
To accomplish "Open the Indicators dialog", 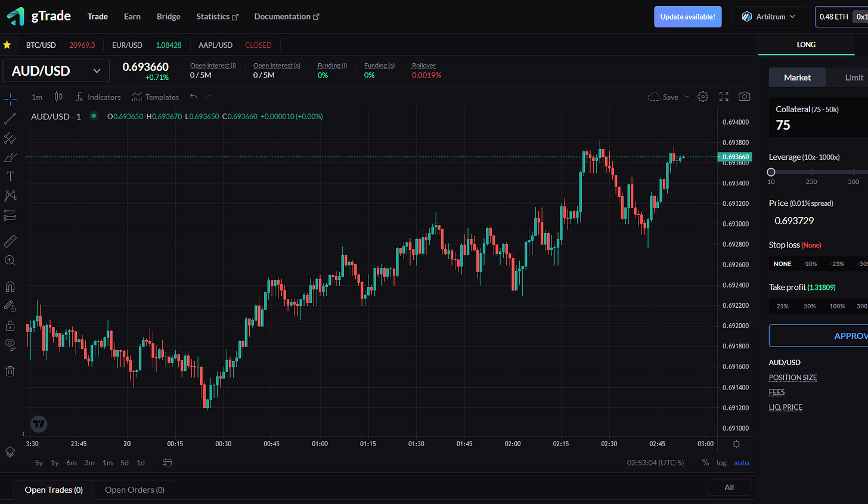I will coord(98,97).
